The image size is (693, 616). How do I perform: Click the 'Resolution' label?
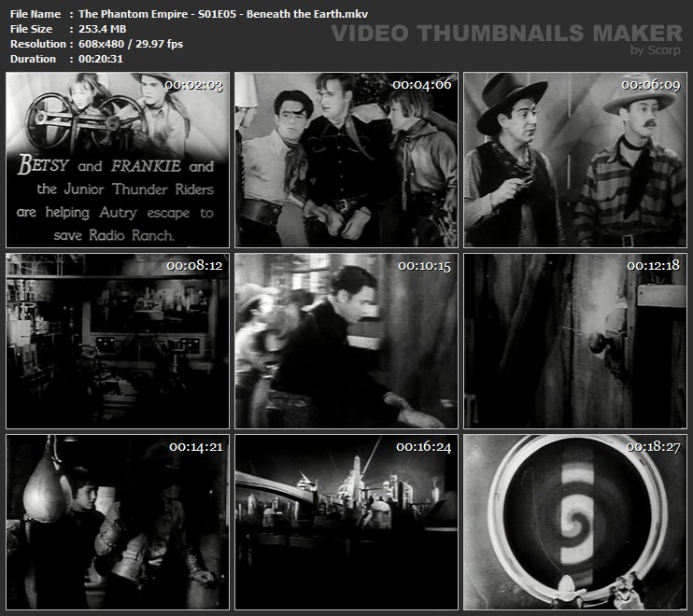coord(38,44)
